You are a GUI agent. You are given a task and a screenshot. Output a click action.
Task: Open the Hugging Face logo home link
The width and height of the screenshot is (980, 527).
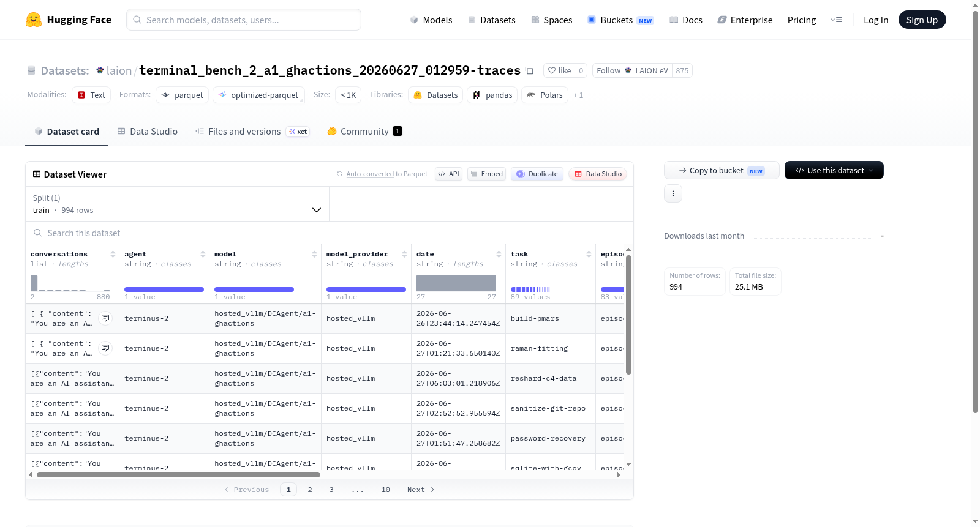click(69, 20)
